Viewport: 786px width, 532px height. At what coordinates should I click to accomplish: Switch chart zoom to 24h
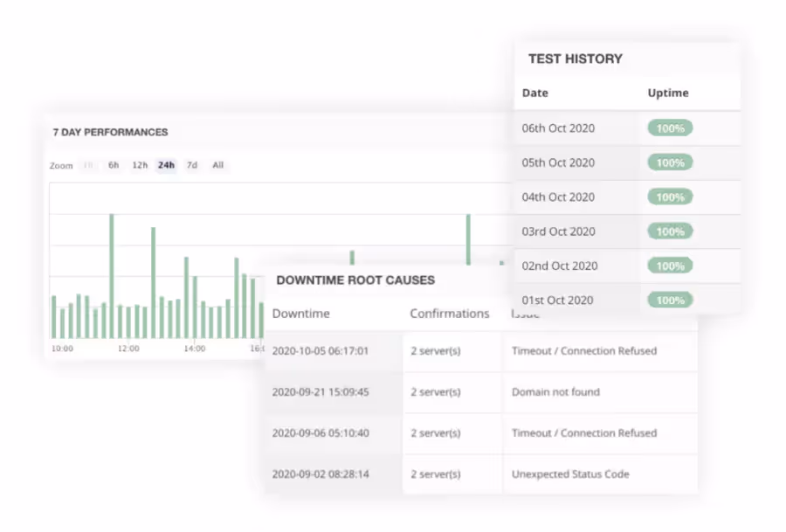pos(166,165)
